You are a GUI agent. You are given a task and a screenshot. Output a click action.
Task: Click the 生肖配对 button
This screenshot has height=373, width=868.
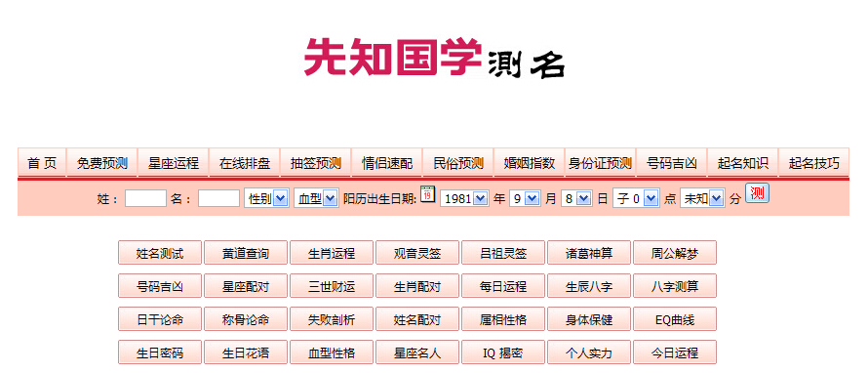click(417, 286)
